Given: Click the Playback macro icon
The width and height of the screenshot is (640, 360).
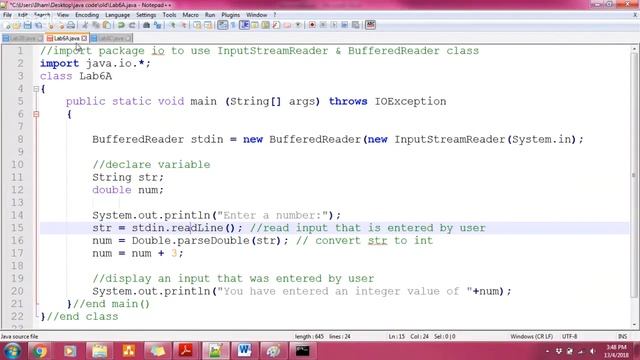Looking at the screenshot, I should (x=334, y=25).
